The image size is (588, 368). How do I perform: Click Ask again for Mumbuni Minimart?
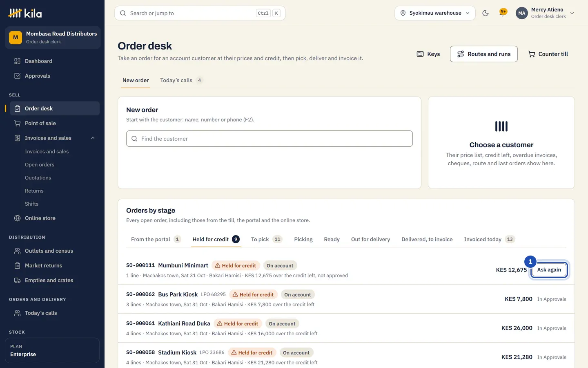[x=549, y=270]
